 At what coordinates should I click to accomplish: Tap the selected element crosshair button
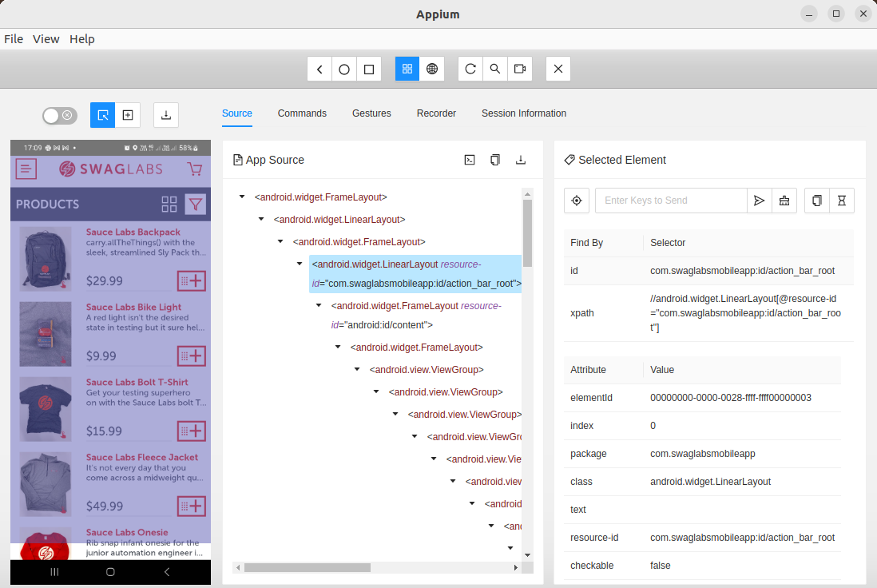577,201
